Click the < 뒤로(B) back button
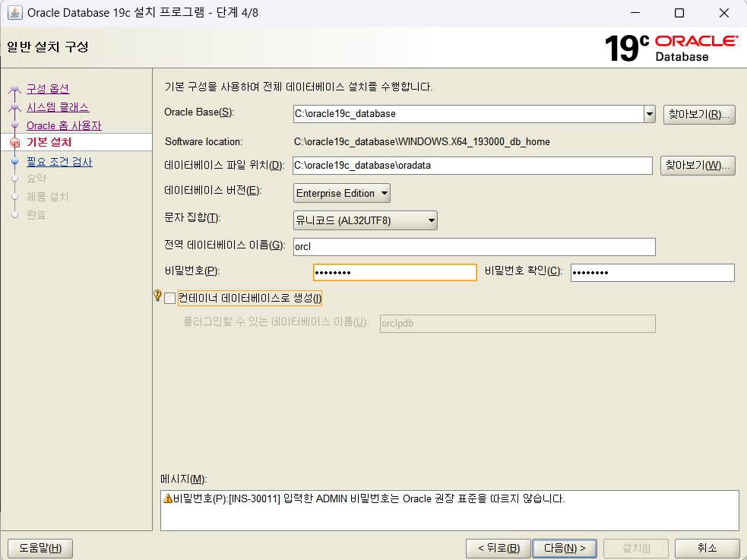Viewport: 747px width, 560px height. [x=499, y=548]
